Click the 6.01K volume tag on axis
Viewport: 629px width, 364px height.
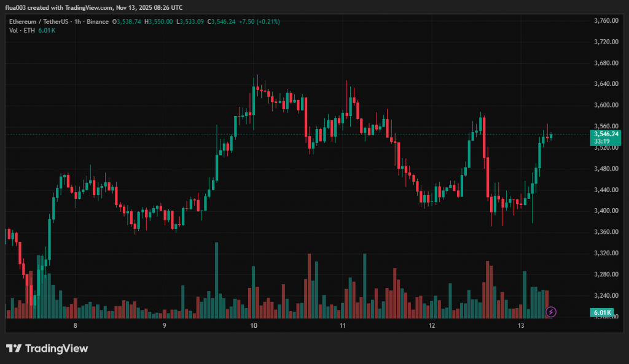click(x=602, y=312)
